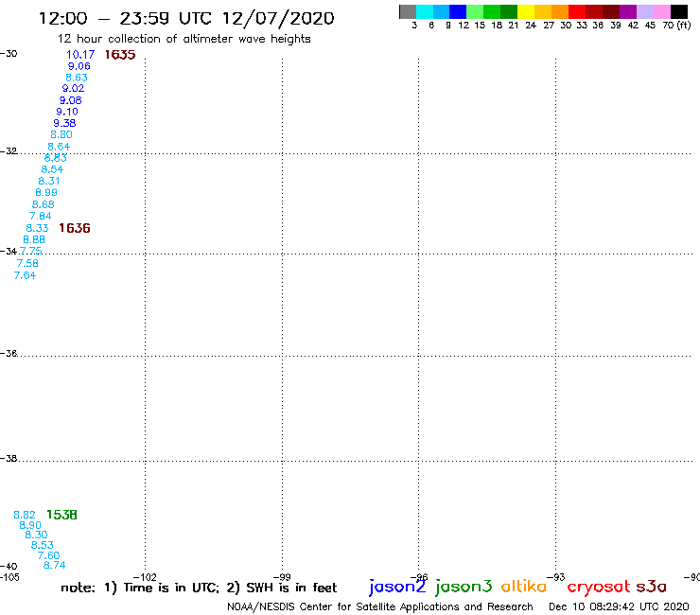Select the 7.64 wave height reading
Image resolution: width=700 pixels, height=615 pixels.
(25, 275)
